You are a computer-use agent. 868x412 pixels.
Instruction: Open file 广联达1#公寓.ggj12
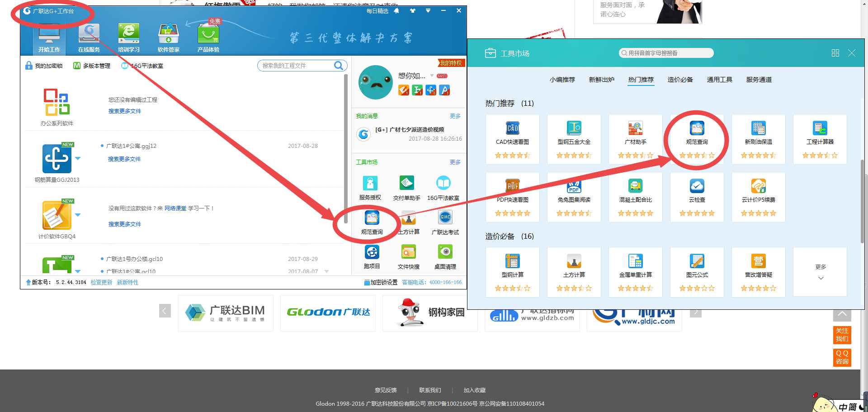(x=131, y=146)
